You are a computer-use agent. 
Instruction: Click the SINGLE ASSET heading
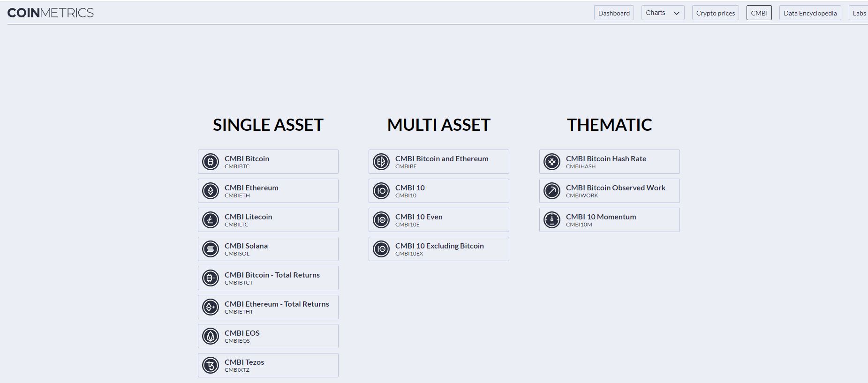(268, 125)
